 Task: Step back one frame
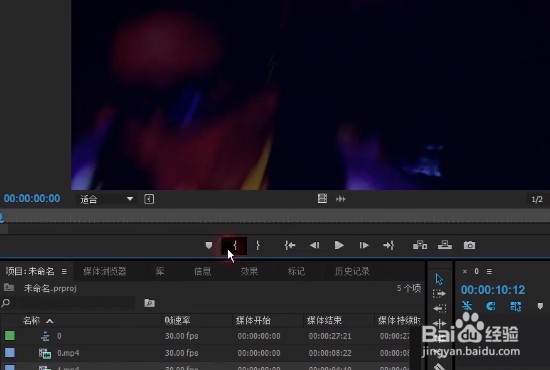tap(315, 245)
